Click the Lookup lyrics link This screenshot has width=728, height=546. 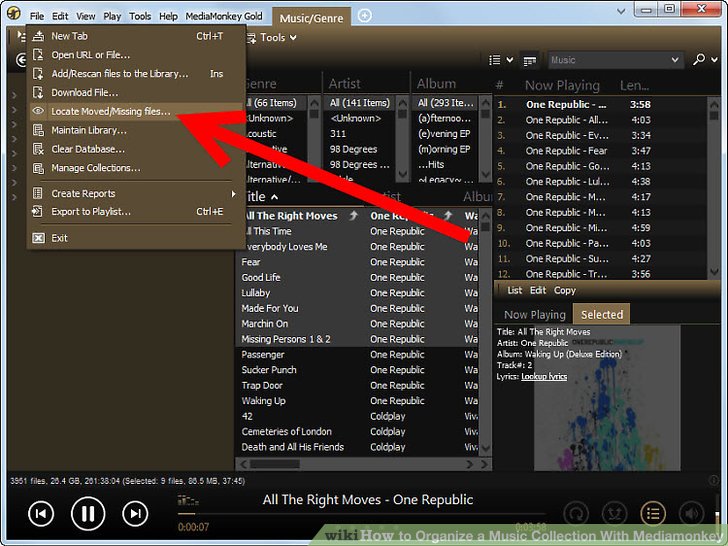tap(544, 377)
